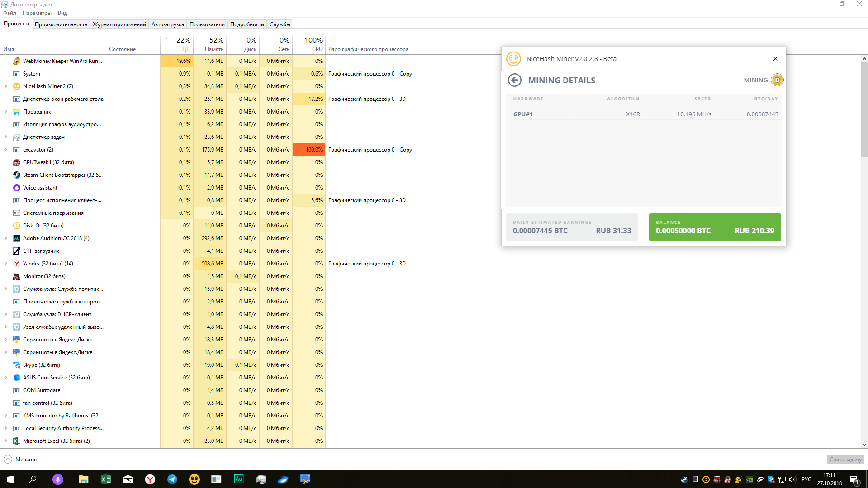Click the NiceHash Miner logo icon
868x488 pixels.
click(x=513, y=59)
